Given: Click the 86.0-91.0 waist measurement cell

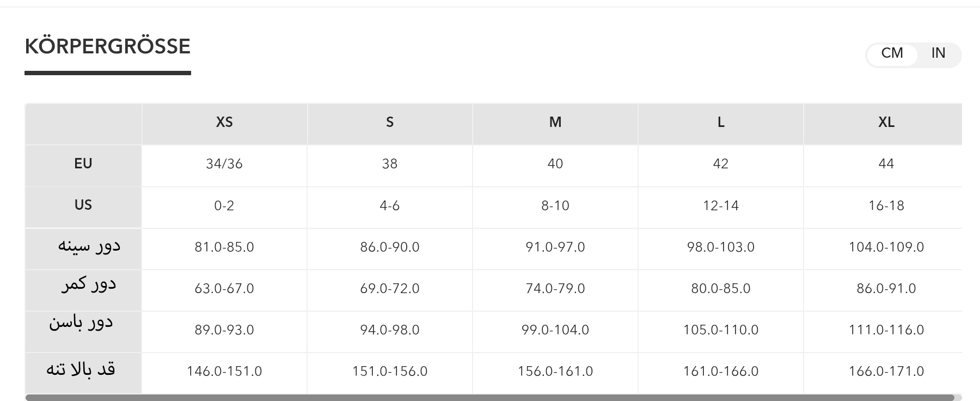Looking at the screenshot, I should (886, 289).
